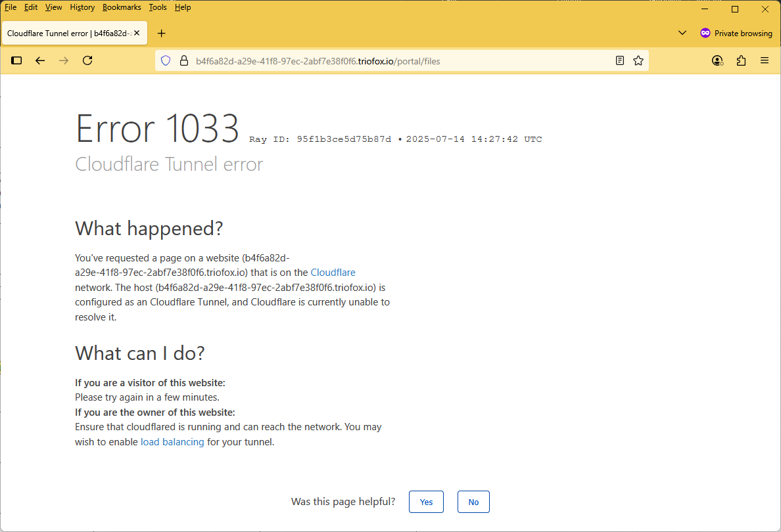781x532 pixels.
Task: Open the View menu
Action: [x=53, y=7]
